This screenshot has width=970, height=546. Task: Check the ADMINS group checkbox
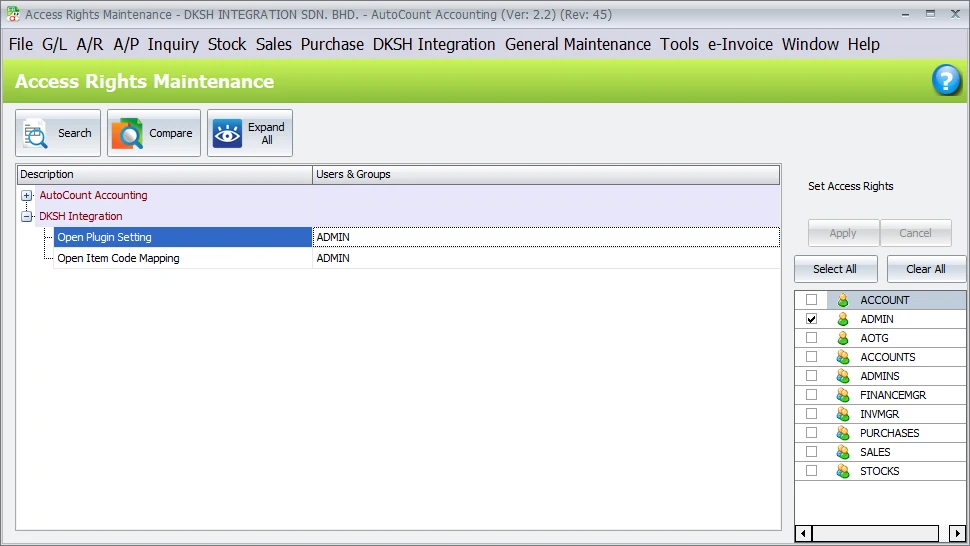812,376
